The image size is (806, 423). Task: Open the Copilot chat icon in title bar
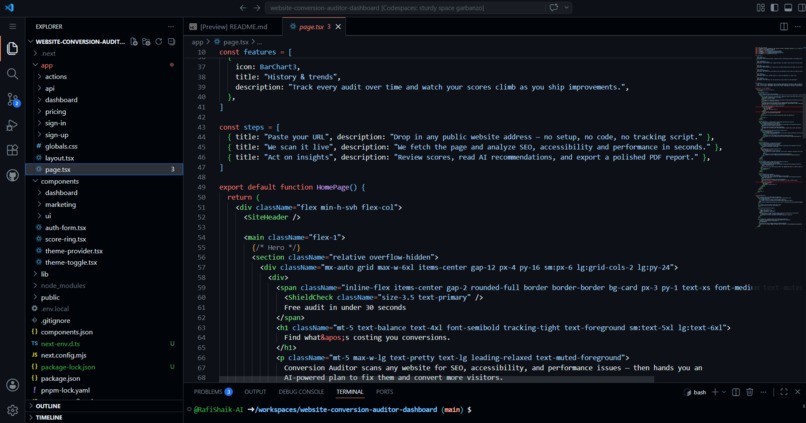[x=554, y=8]
